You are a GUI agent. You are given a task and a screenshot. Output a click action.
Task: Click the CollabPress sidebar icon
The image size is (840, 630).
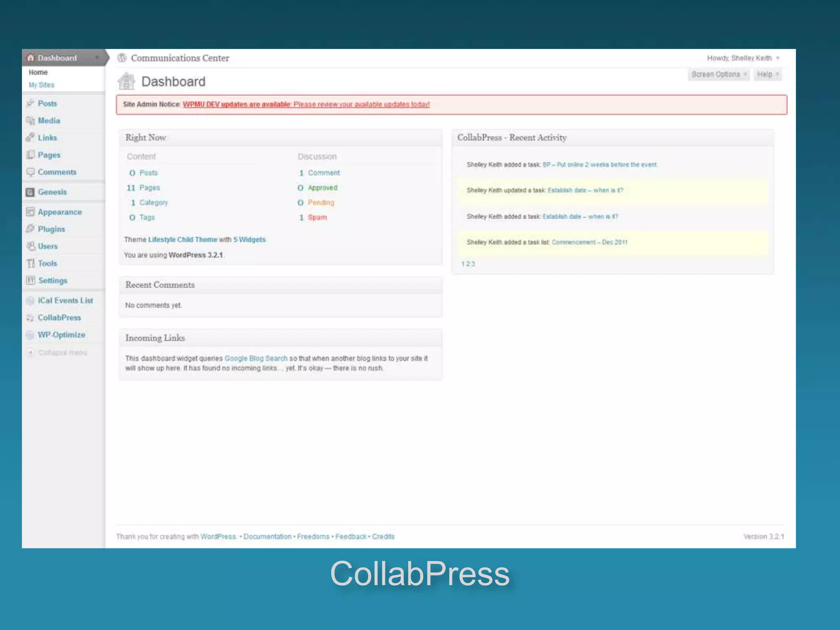coord(30,318)
